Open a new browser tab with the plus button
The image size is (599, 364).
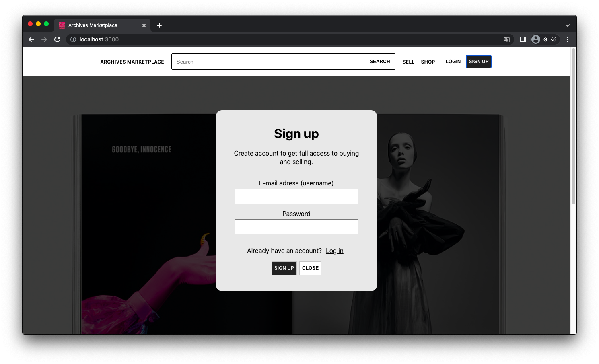tap(159, 25)
